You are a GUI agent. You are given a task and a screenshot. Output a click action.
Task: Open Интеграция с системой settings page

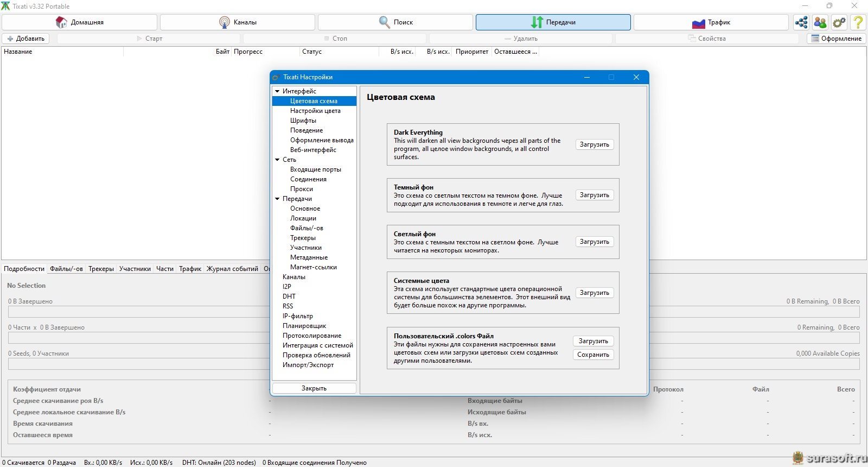317,345
